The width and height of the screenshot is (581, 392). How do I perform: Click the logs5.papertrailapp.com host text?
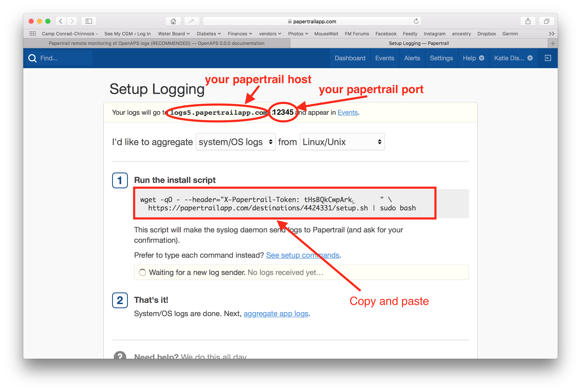tap(219, 112)
